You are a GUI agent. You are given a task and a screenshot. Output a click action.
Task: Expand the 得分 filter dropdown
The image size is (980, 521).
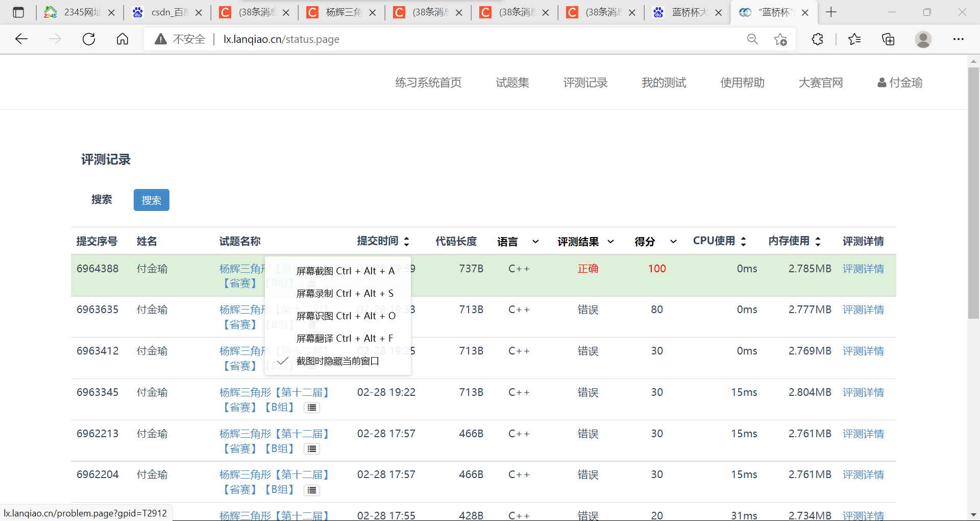click(x=673, y=242)
